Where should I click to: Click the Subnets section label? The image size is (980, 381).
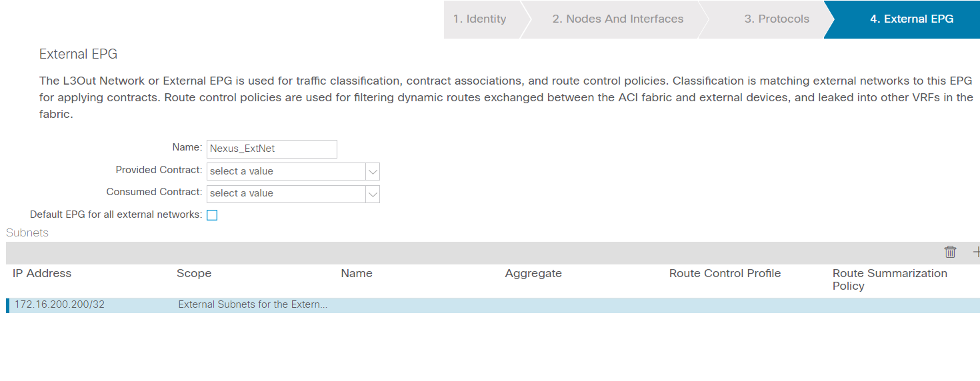[27, 232]
